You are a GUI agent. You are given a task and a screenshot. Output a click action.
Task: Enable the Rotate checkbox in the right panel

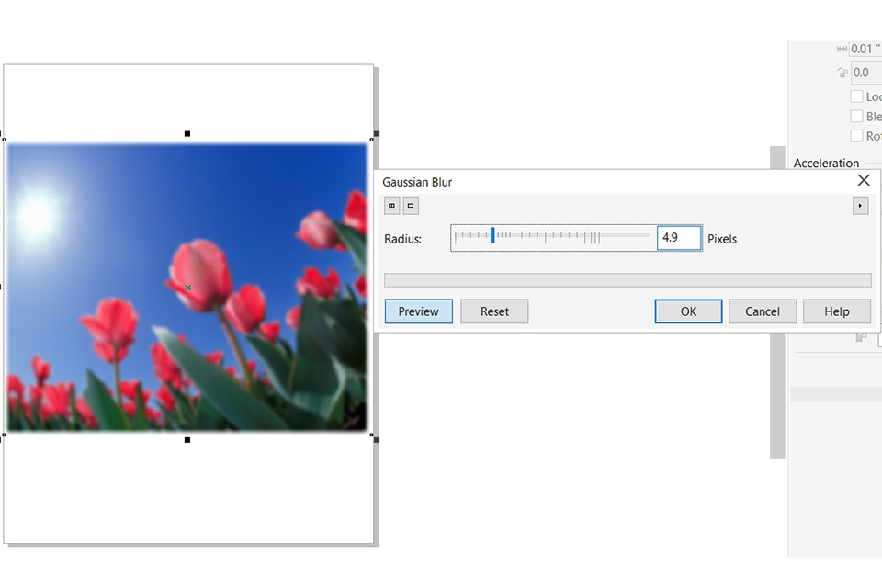coord(856,135)
